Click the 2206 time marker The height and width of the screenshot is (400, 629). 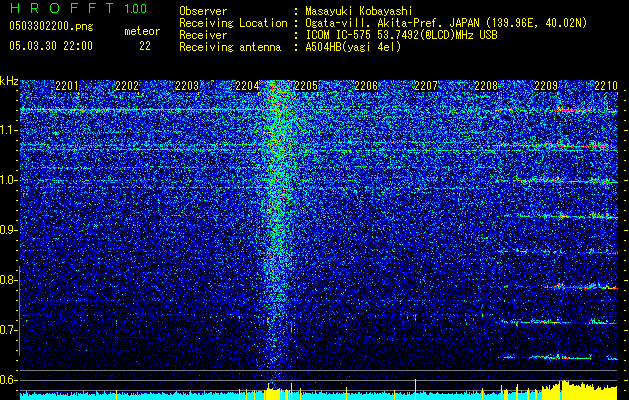click(366, 86)
